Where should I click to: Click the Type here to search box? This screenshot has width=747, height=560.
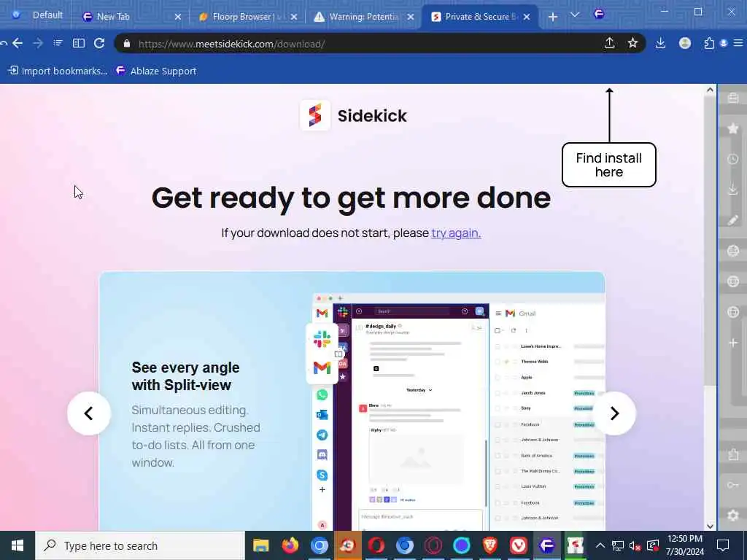click(139, 545)
